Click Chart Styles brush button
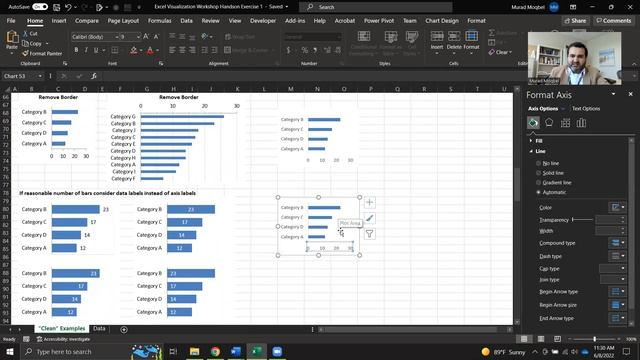 click(369, 218)
